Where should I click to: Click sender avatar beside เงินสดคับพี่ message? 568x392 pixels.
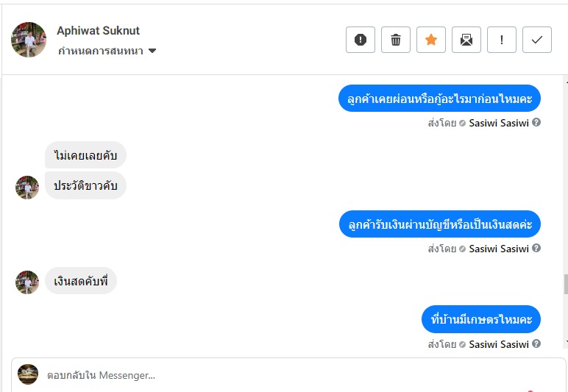[27, 282]
